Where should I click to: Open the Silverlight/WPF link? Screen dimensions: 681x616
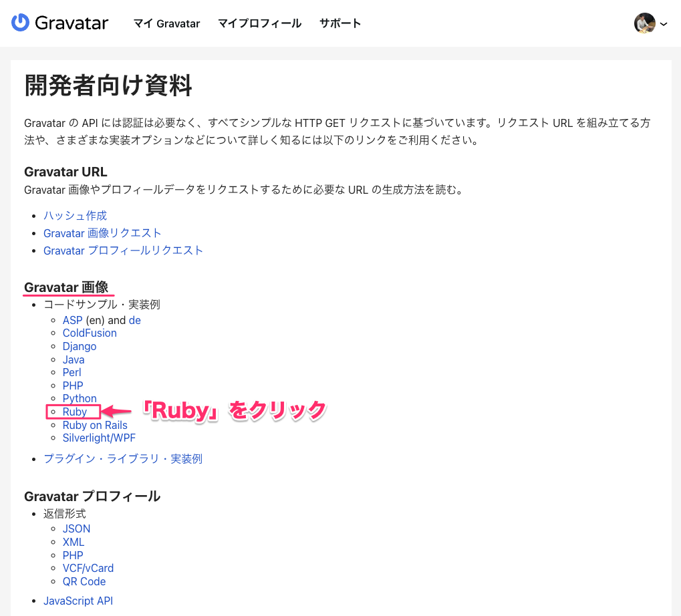(99, 438)
